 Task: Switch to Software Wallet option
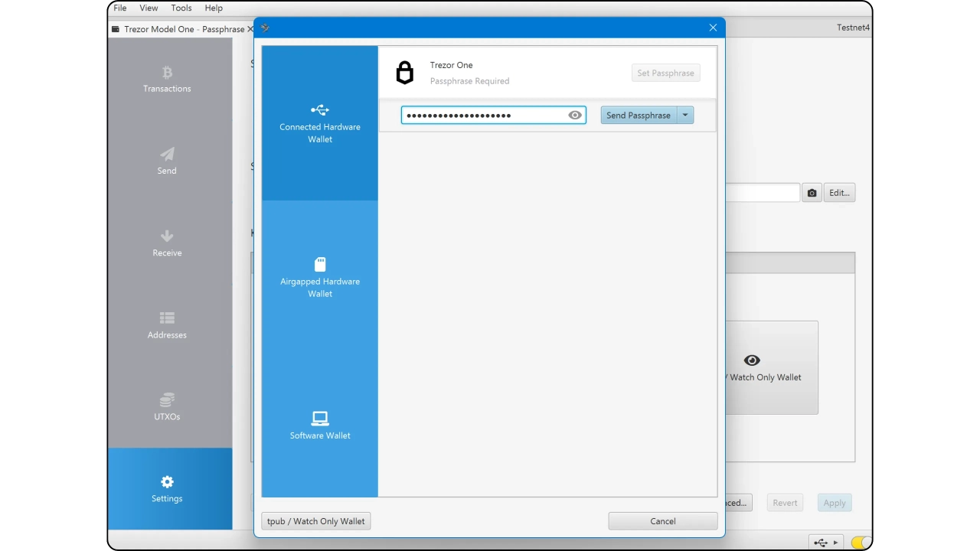pos(320,425)
